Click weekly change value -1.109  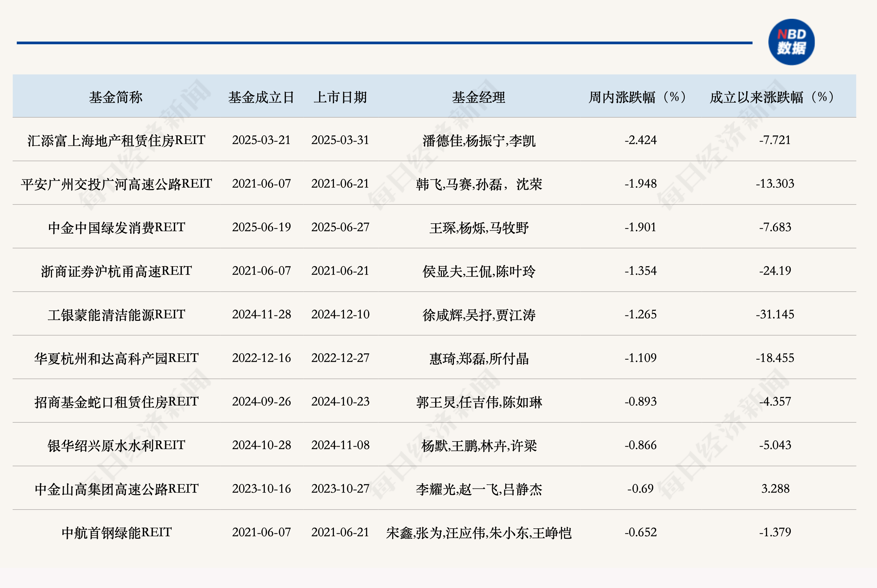click(640, 357)
